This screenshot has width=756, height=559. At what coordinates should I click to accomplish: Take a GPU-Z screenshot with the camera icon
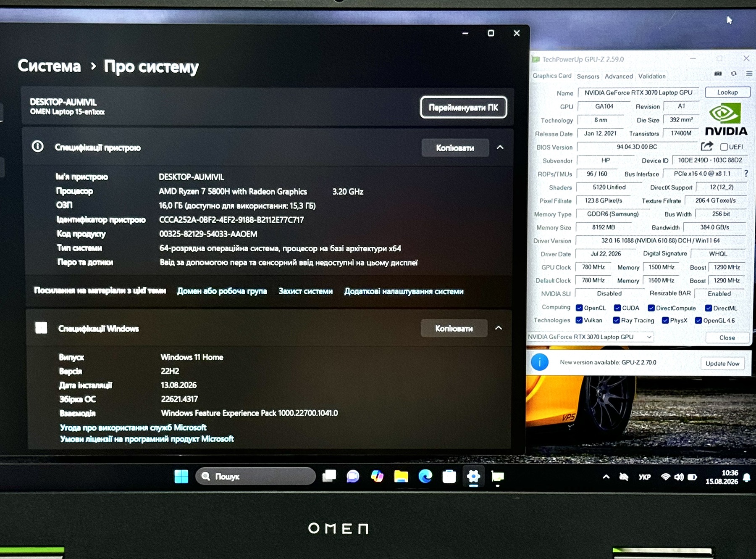[718, 74]
